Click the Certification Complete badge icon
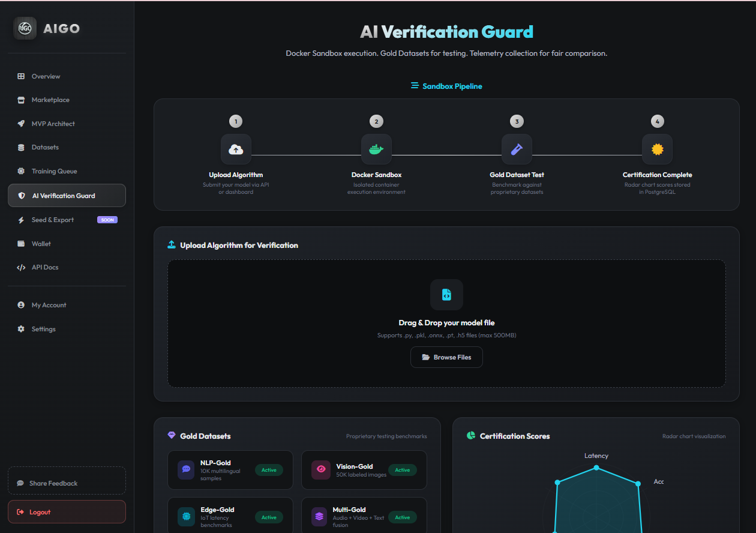Image resolution: width=756 pixels, height=533 pixels. click(x=657, y=149)
